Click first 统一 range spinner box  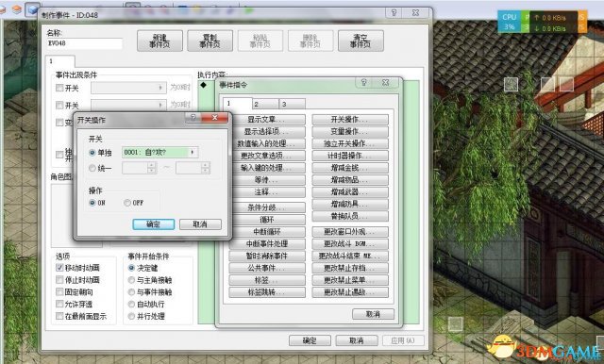(x=139, y=168)
